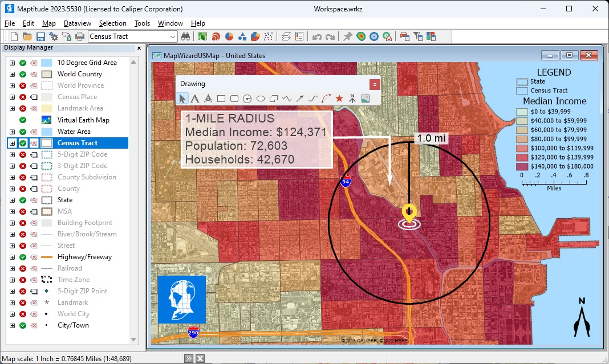Show the World Province layer
The image size is (609, 364).
pyautogui.click(x=23, y=85)
